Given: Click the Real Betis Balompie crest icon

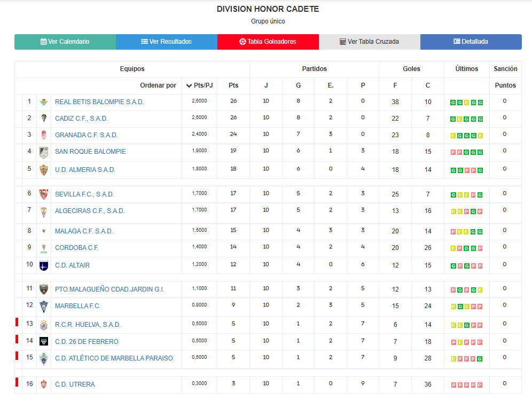Looking at the screenshot, I should coord(44,102).
